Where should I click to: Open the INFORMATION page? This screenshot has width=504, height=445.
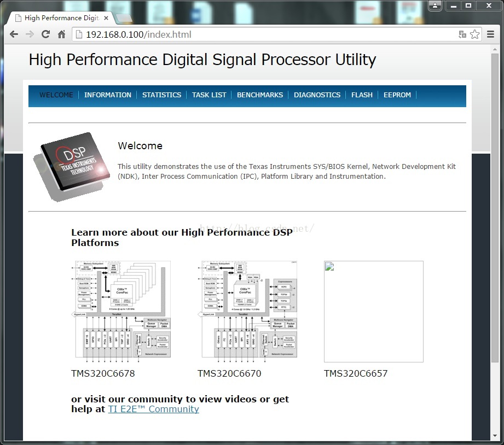[108, 95]
